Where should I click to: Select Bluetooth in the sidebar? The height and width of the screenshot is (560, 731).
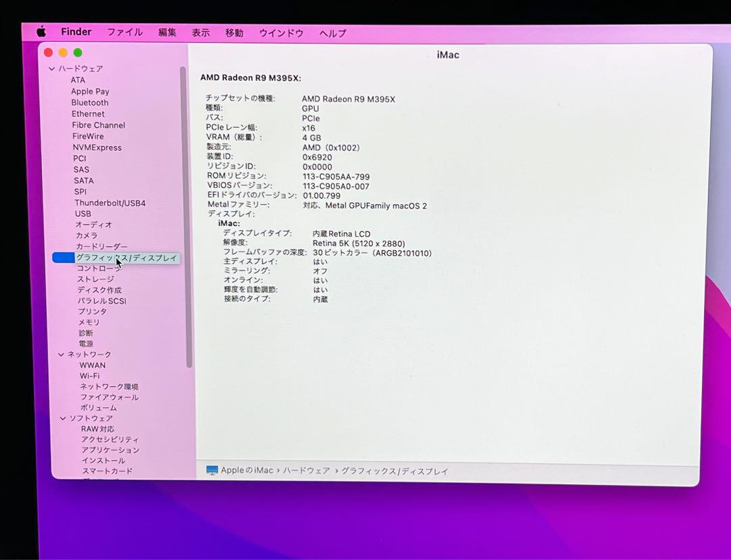coord(90,103)
